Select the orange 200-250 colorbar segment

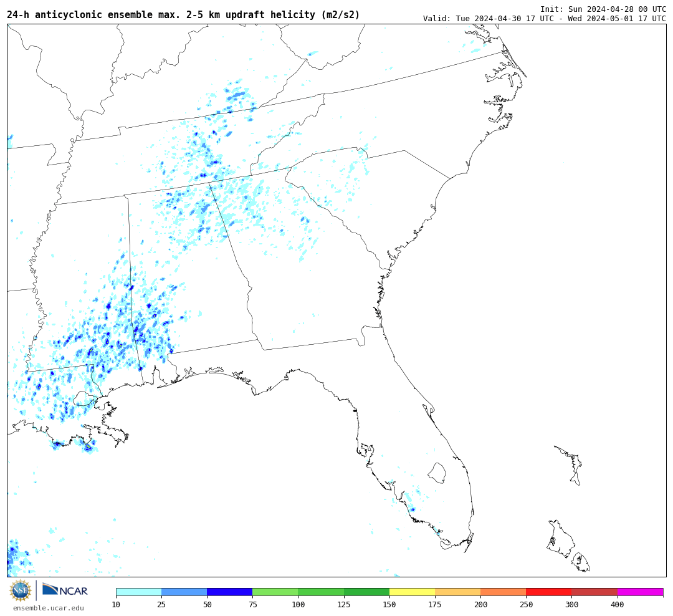pos(504,592)
